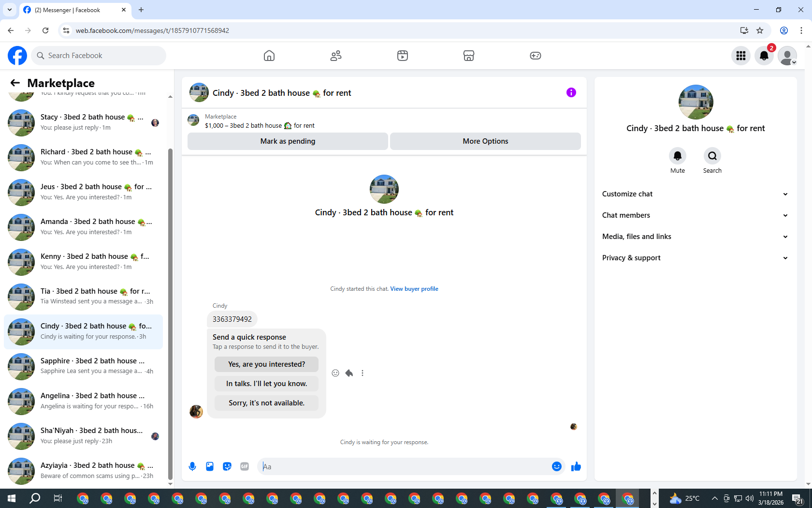The height and width of the screenshot is (508, 812).
Task: Go back using Marketplace back arrow
Action: point(15,83)
